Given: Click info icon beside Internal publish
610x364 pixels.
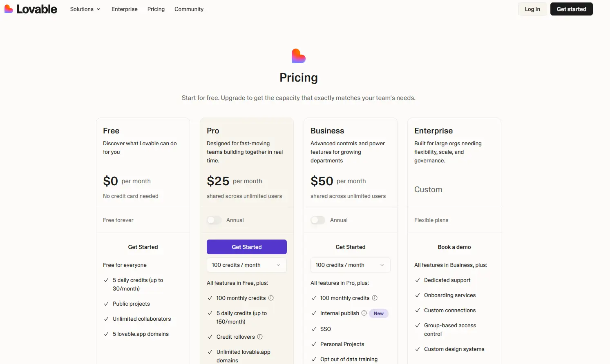Looking at the screenshot, I should click(x=364, y=313).
